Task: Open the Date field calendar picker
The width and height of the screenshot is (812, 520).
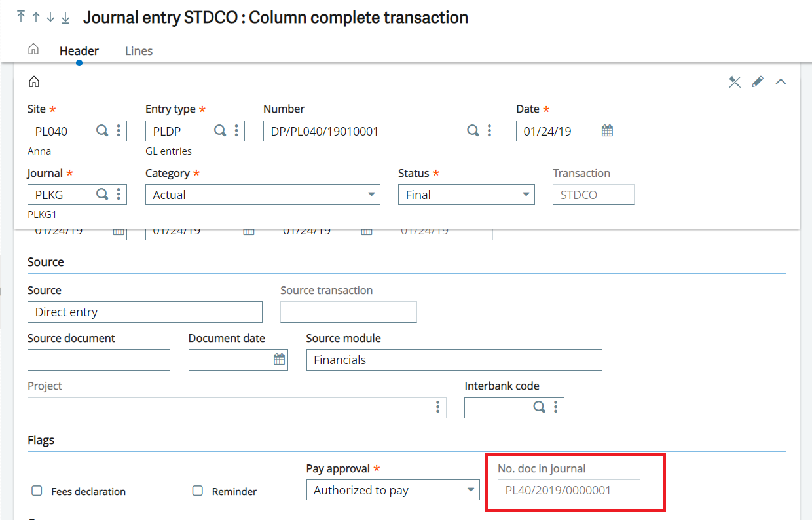Action: 607,131
